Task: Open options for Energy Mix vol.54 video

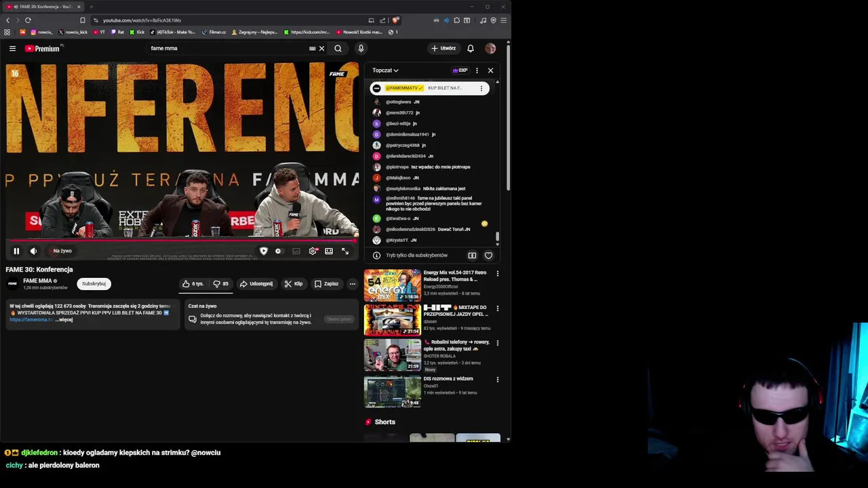Action: [x=498, y=274]
